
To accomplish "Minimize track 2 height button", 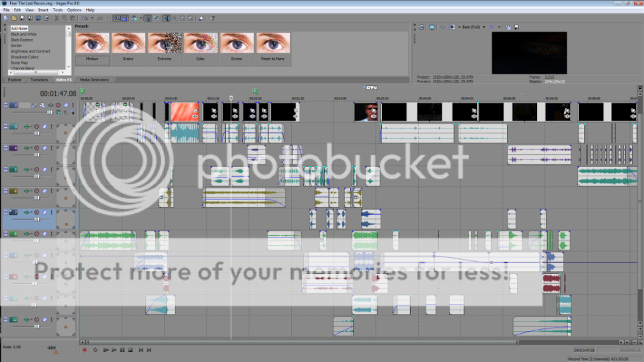I will tap(6, 105).
